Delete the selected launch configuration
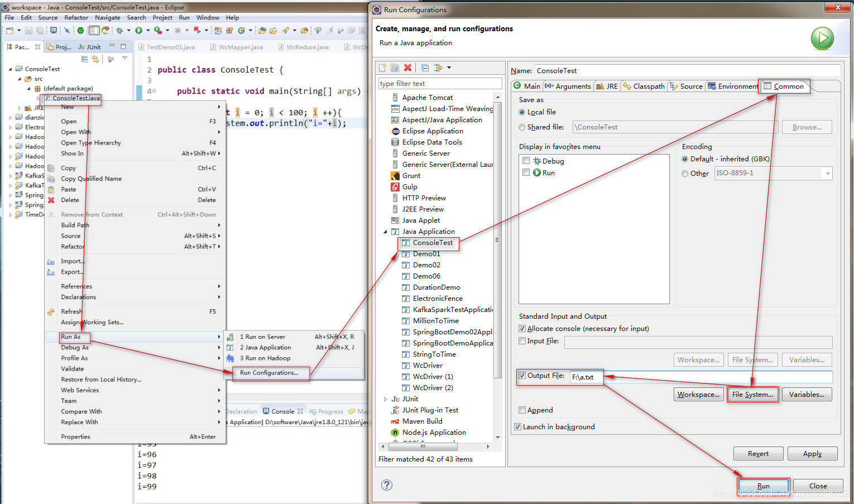 (407, 68)
